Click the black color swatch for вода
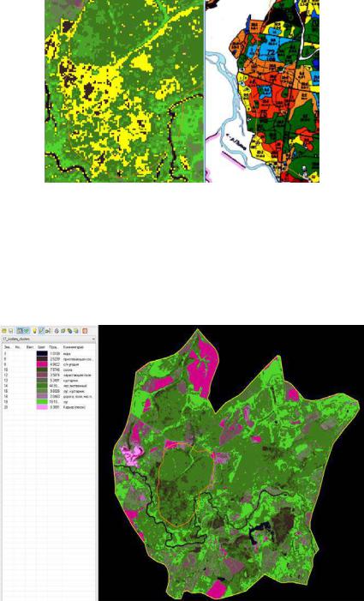The image size is (364, 601). [x=42, y=353]
